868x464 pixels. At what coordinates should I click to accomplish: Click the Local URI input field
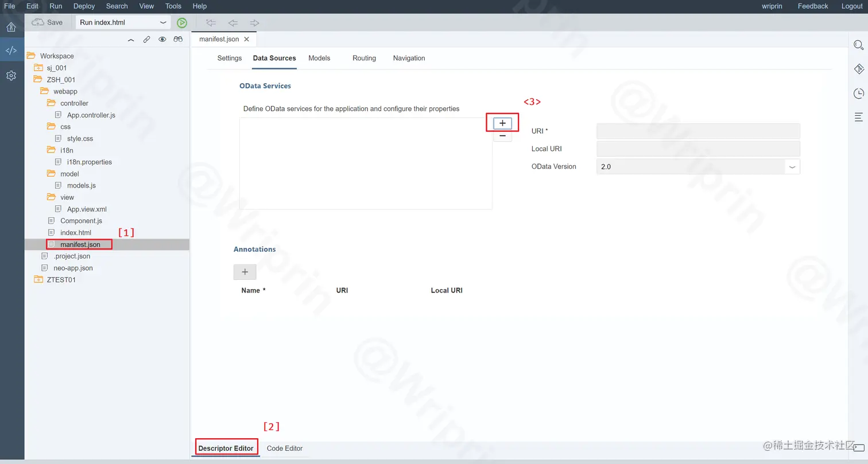[698, 149]
